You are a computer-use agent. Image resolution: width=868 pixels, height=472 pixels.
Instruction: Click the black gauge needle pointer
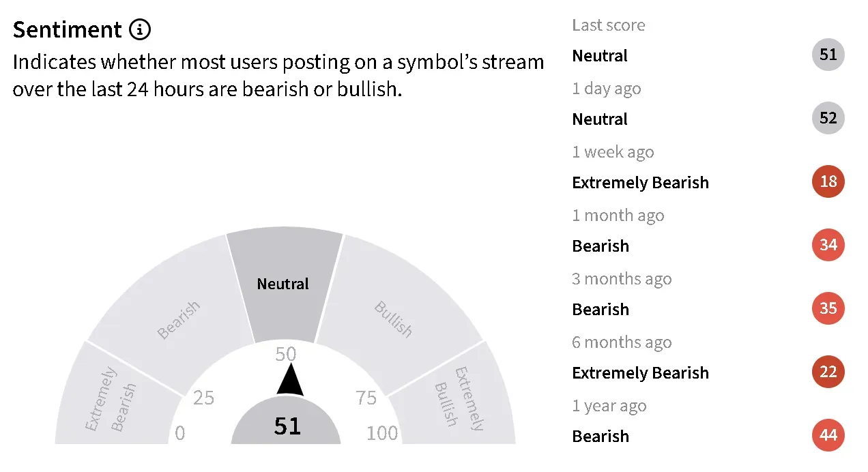coord(290,381)
